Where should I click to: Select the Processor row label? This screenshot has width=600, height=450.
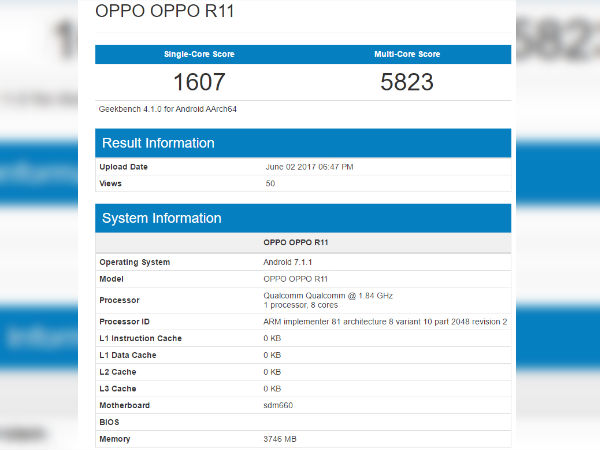[x=119, y=300]
